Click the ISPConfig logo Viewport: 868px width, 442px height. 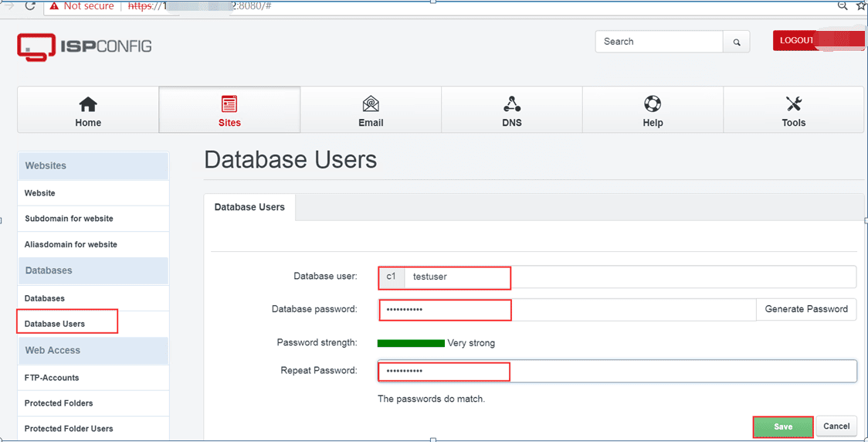point(84,46)
